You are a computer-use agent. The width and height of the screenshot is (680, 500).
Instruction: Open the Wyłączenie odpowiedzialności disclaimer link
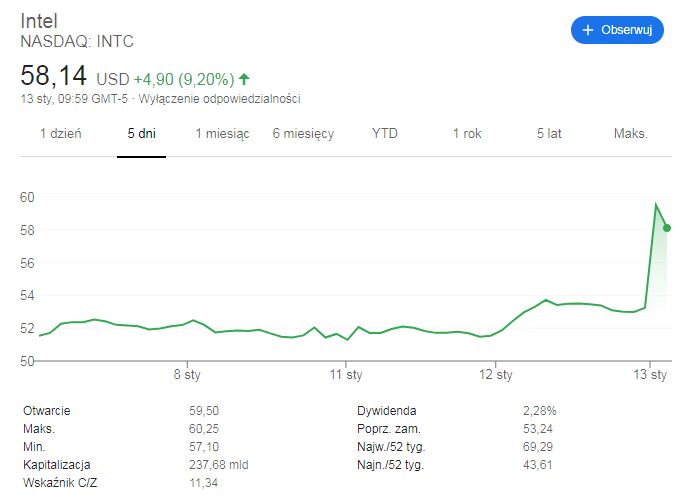click(219, 99)
